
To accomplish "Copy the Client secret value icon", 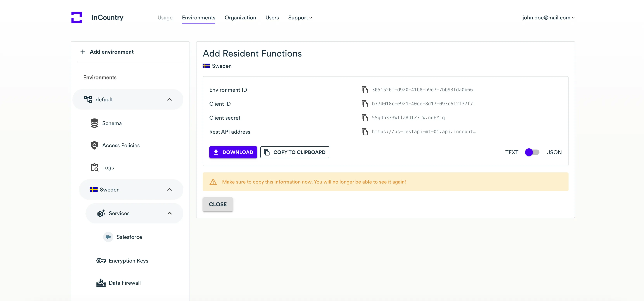I will pos(365,118).
